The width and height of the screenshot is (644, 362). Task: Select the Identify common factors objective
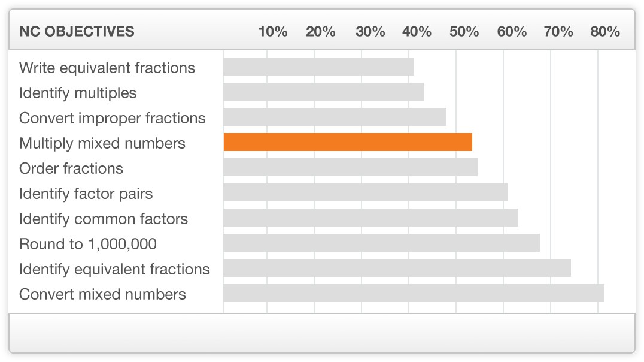(x=104, y=218)
